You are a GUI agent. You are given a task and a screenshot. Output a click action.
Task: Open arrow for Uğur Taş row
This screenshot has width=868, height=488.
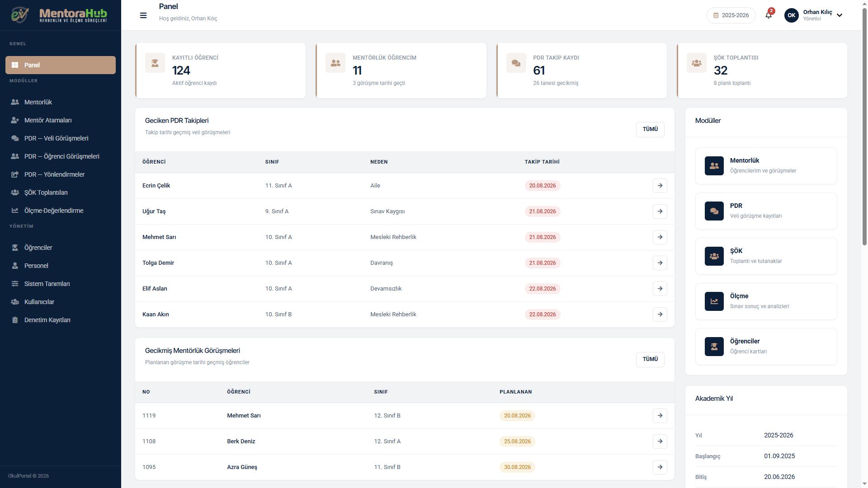coord(660,211)
